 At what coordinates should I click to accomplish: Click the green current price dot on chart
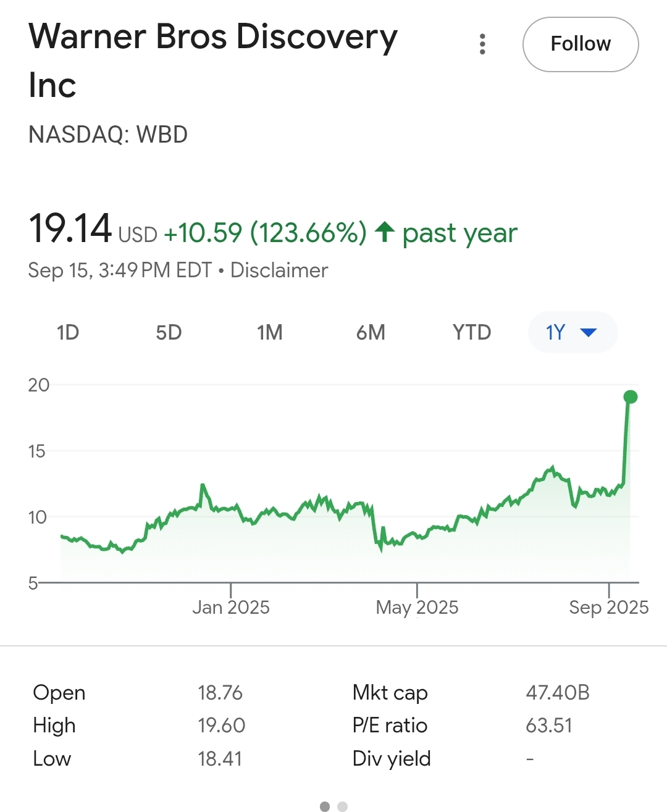630,397
